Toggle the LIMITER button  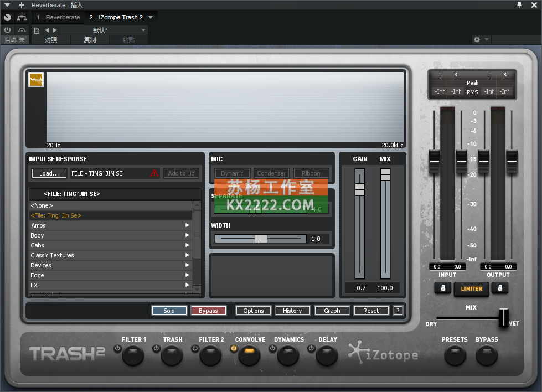[472, 288]
